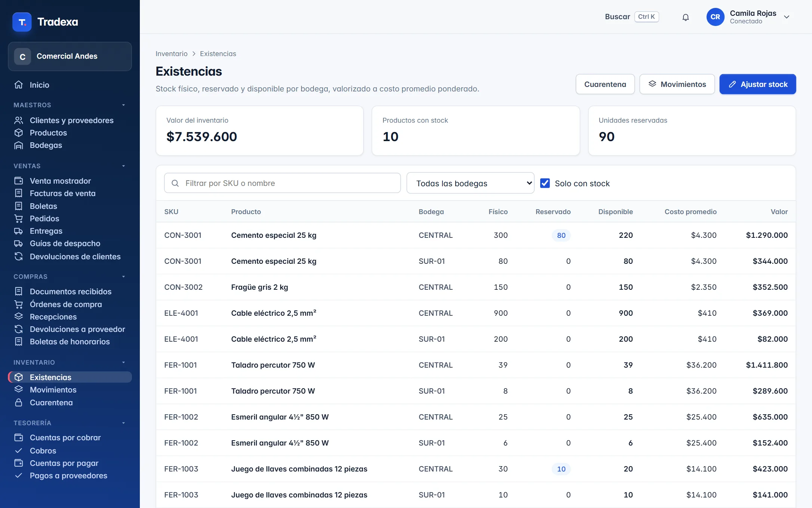Click the reserved badge 80 for Cemento CENTRAL
This screenshot has width=812, height=508.
(561, 235)
